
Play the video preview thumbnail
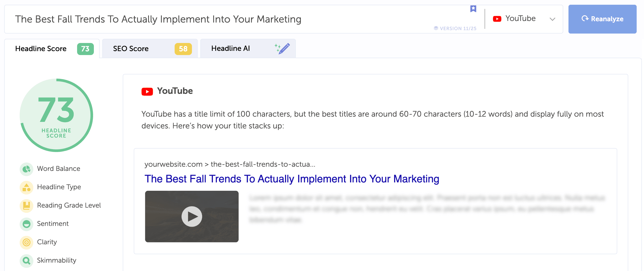click(192, 216)
